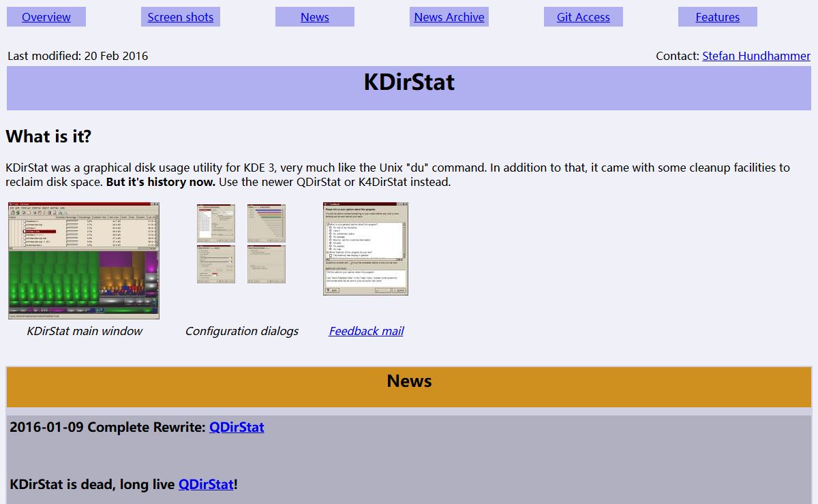Image resolution: width=818 pixels, height=504 pixels.
Task: Click the Feedback mail caption link
Action: (366, 331)
